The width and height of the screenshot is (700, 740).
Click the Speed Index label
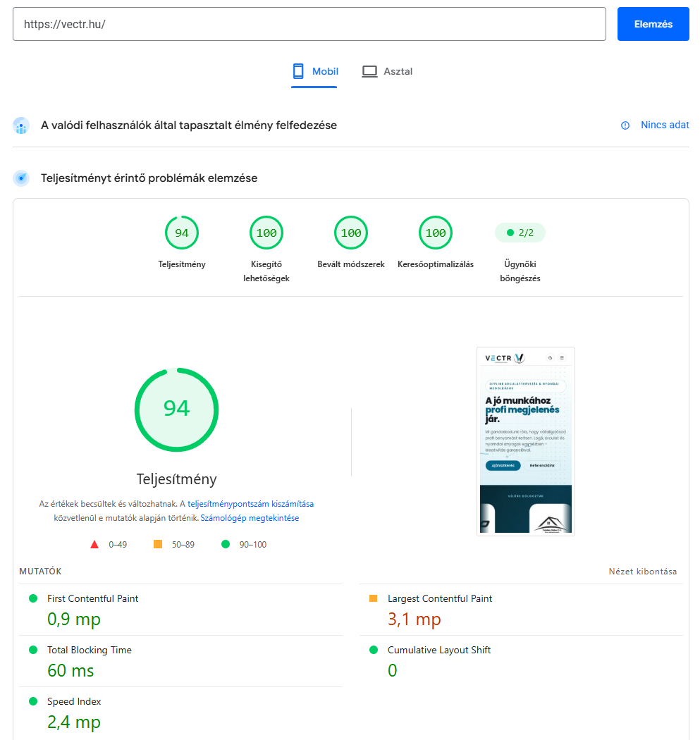point(73,701)
